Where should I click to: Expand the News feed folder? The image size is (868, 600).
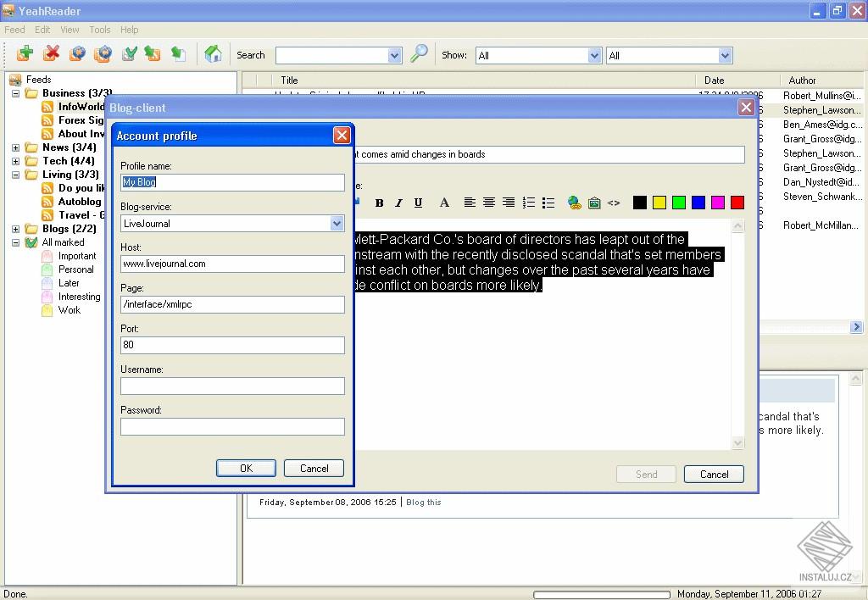point(17,147)
